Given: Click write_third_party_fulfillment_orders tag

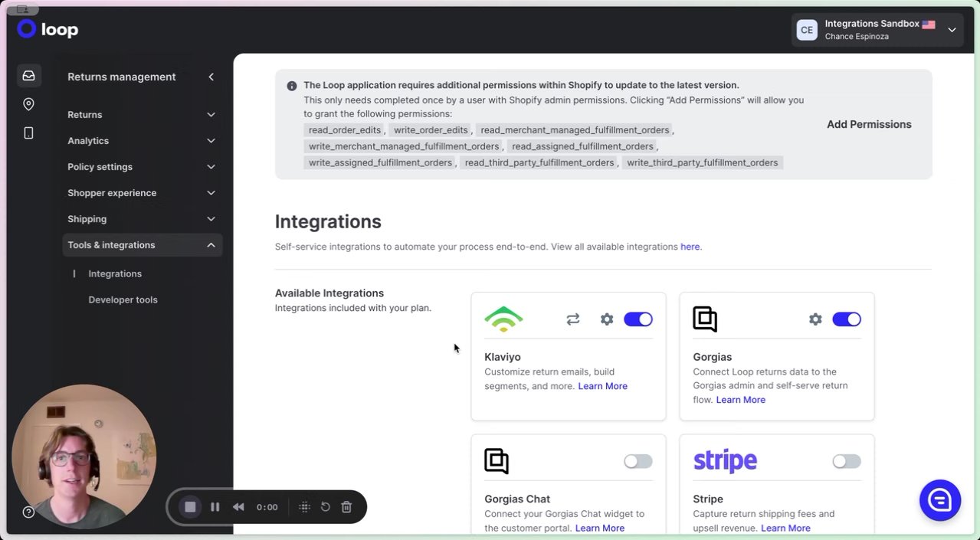Looking at the screenshot, I should click(x=703, y=162).
